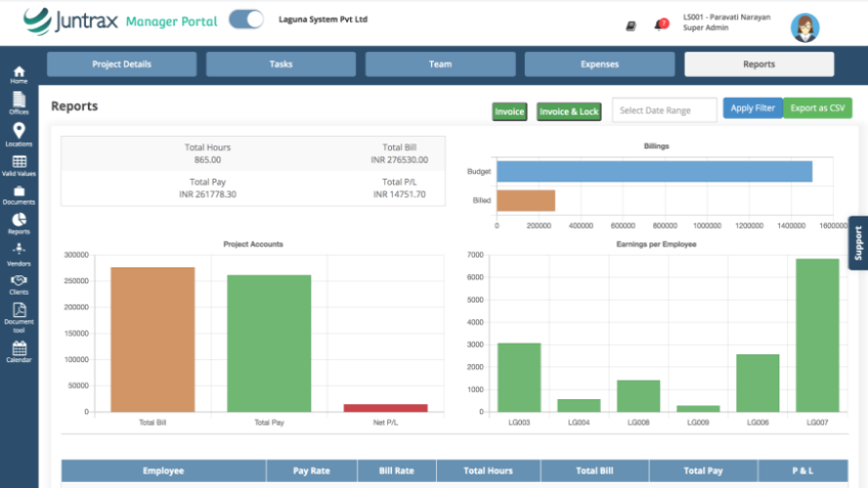
Task: Open the user profile avatar menu
Action: pos(805,26)
